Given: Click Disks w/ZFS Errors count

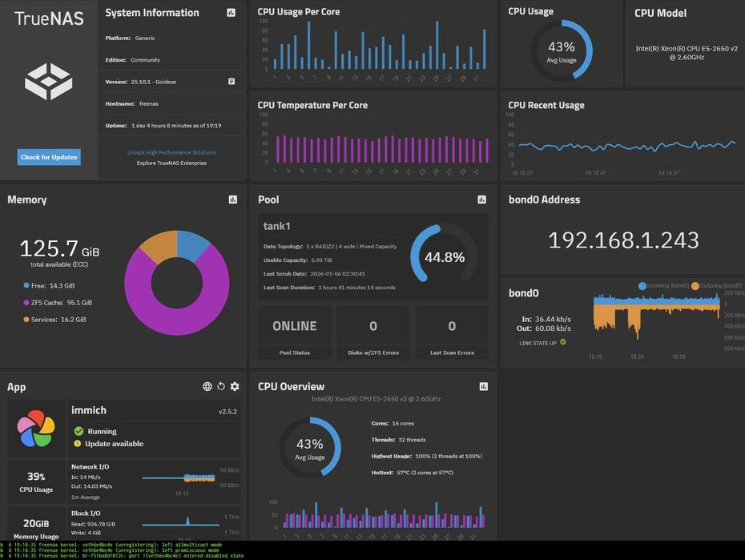Looking at the screenshot, I should click(x=373, y=326).
